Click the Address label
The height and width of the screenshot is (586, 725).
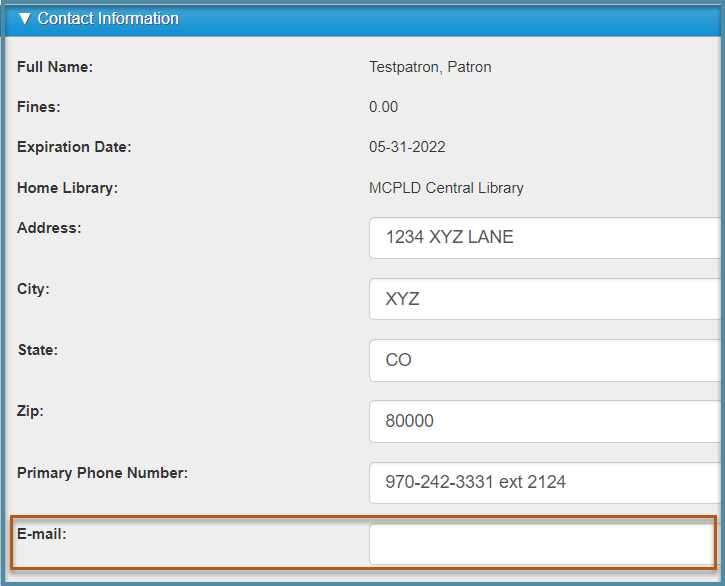point(49,228)
